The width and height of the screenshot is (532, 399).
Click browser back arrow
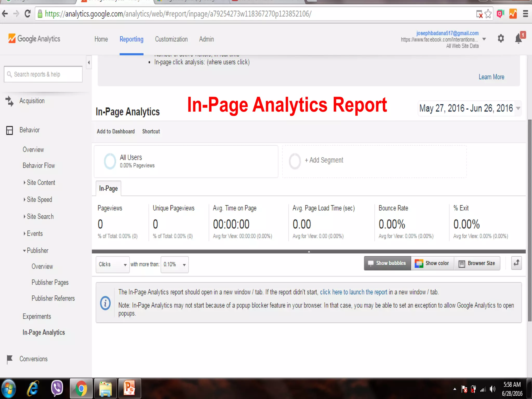[x=5, y=14]
